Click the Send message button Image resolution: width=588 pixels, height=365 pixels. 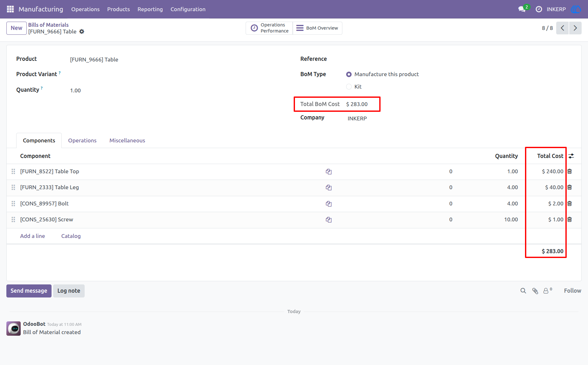point(29,291)
